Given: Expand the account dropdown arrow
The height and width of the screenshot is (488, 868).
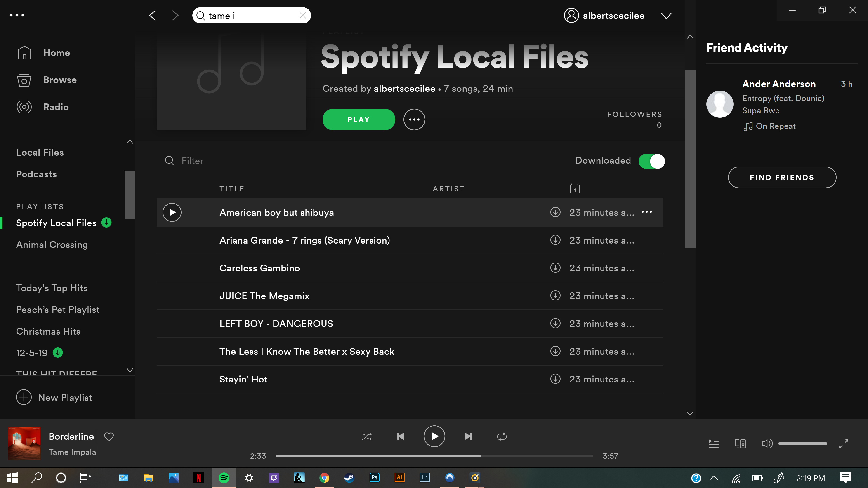Looking at the screenshot, I should pos(666,16).
